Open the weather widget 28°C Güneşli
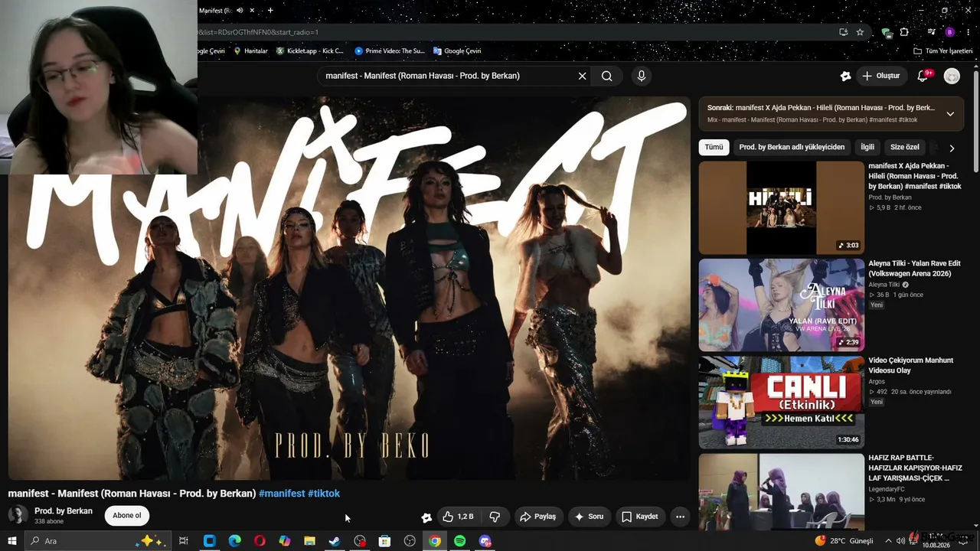The image size is (980, 551). tap(844, 541)
